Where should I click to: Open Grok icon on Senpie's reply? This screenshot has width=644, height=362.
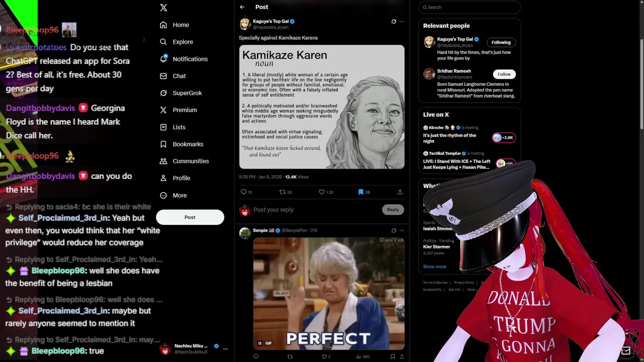[393, 230]
